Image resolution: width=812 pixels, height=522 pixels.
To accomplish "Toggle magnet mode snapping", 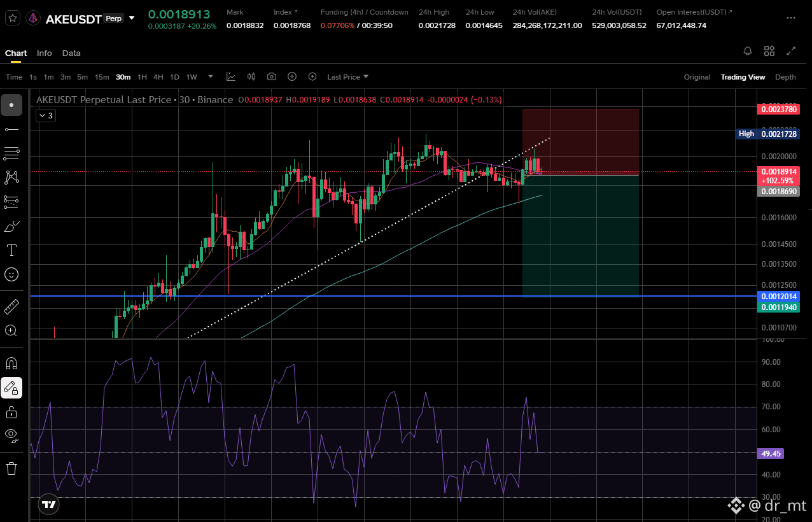I will (11, 363).
